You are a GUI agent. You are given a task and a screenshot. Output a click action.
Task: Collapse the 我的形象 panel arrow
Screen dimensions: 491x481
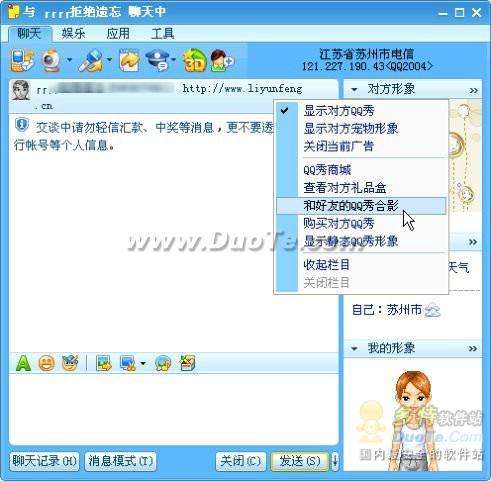[x=354, y=349]
